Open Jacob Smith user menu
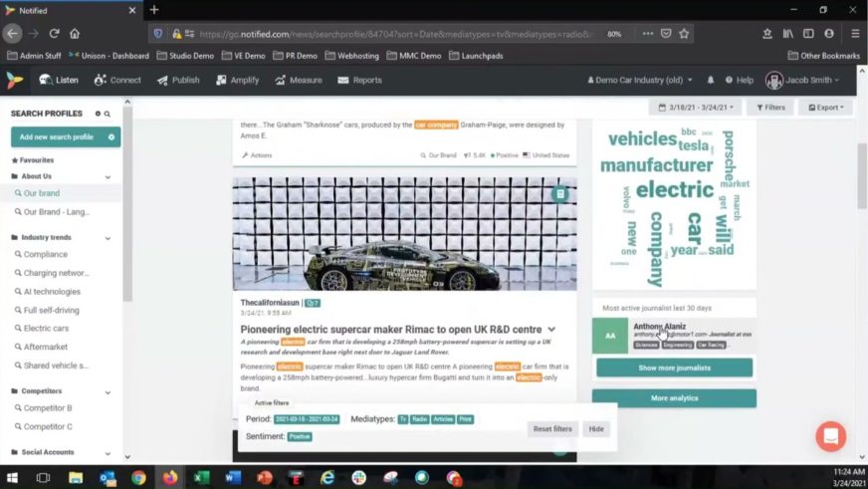The image size is (868, 489). [802, 81]
